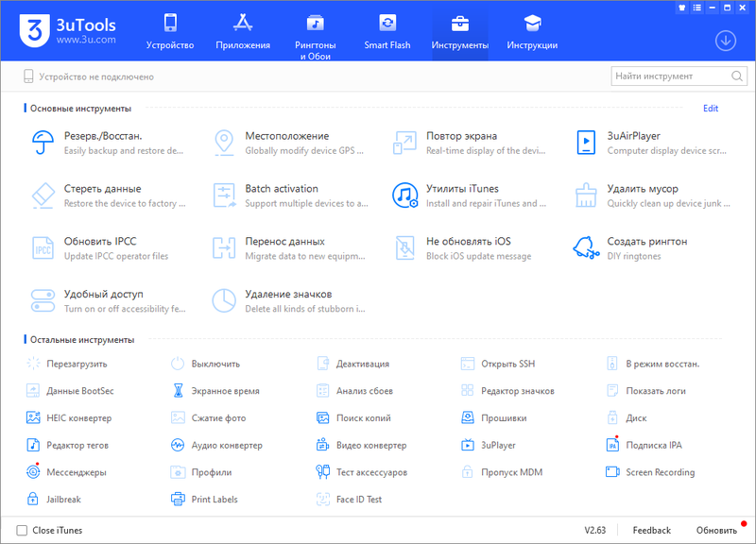Screen dimensions: 756x544
Task: Launch the 3uAirPlayer tool icon
Action: pyautogui.click(x=587, y=143)
